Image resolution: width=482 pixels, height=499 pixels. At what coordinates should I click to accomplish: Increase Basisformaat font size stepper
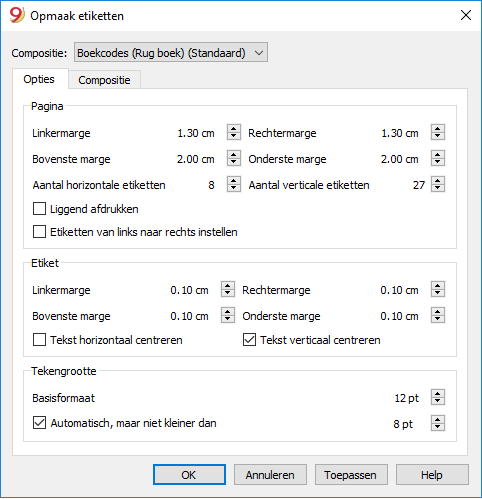point(438,394)
